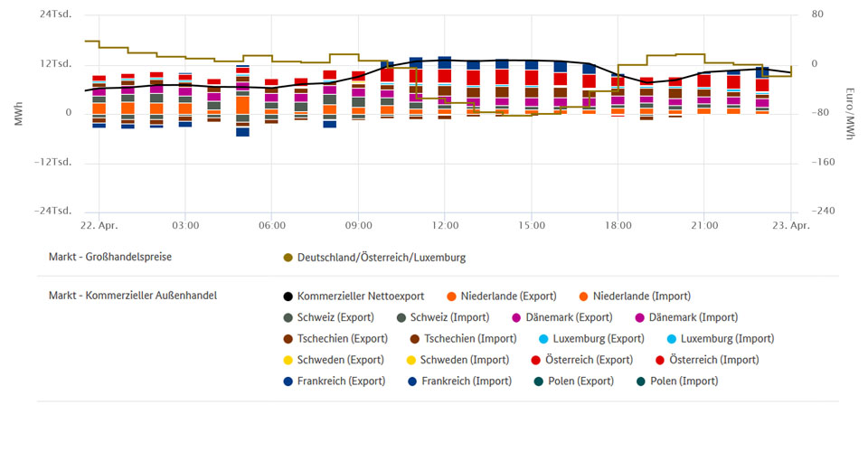868x452 pixels.
Task: Click the 06:00 time axis label
Action: (x=272, y=226)
